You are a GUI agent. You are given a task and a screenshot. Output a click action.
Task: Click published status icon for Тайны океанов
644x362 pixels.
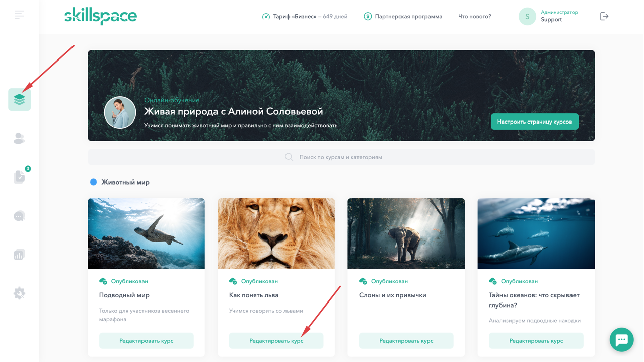[x=493, y=281]
